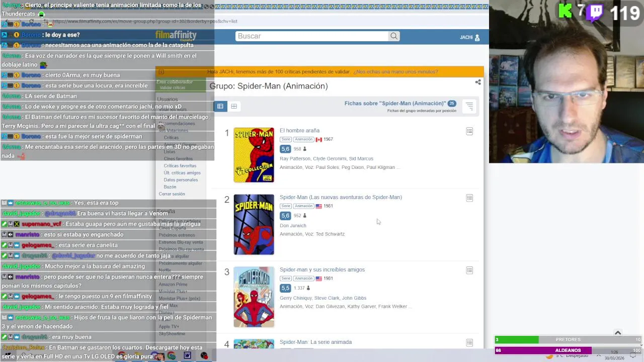This screenshot has height=362, width=644.
Task: Click the 'Fichas sobre Spider-Man (Animación)' heading
Action: point(395,104)
